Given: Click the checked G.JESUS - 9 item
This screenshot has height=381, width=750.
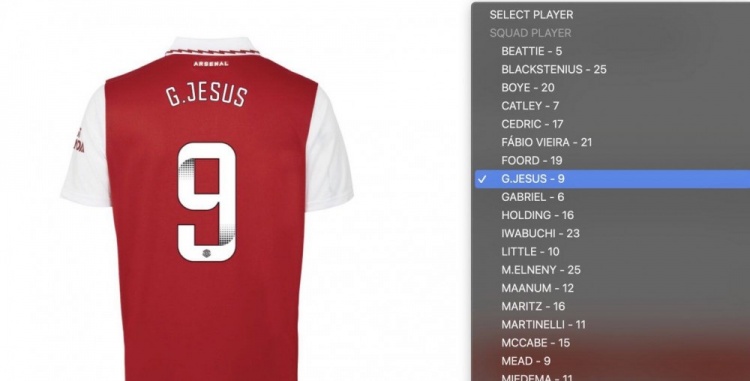Looking at the screenshot, I should [x=612, y=179].
